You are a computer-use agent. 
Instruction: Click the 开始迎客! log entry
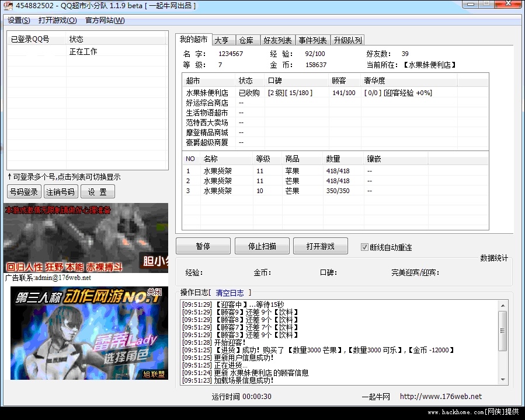[x=214, y=342]
